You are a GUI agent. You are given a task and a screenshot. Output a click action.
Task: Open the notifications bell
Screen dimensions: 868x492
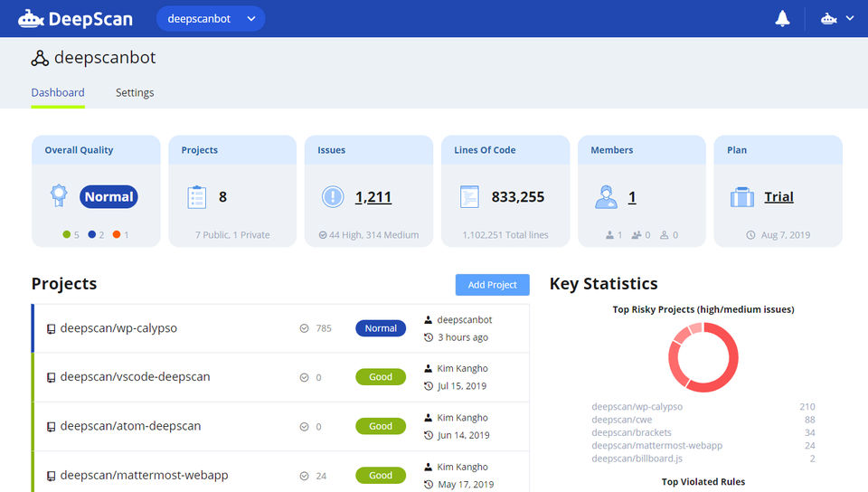[782, 19]
